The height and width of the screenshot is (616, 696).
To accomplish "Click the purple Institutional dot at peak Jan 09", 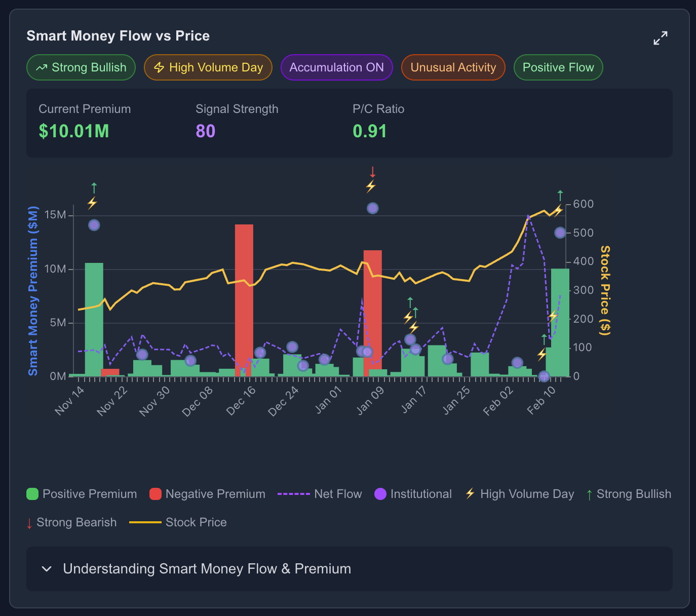I will pos(373,207).
